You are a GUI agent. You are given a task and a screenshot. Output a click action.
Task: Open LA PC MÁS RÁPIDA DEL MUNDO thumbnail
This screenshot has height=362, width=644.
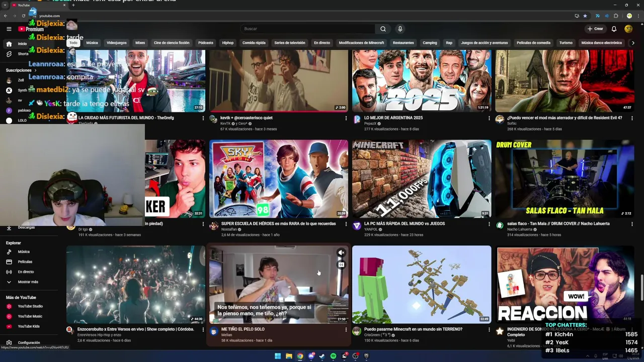point(422,179)
